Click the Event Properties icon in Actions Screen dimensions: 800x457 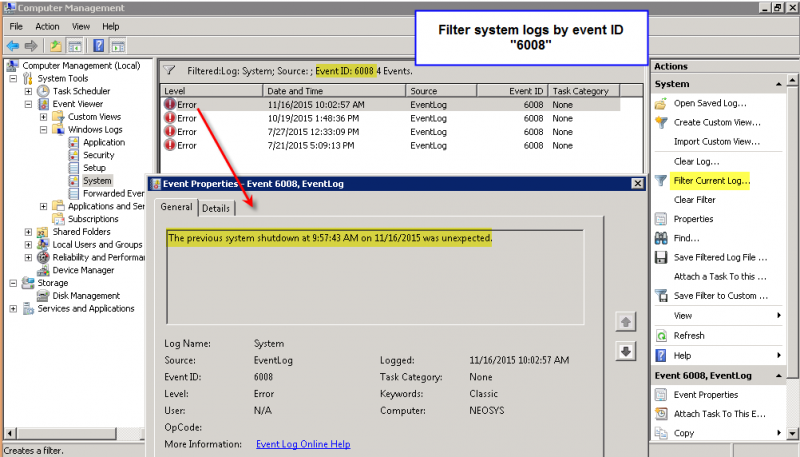[x=661, y=395]
